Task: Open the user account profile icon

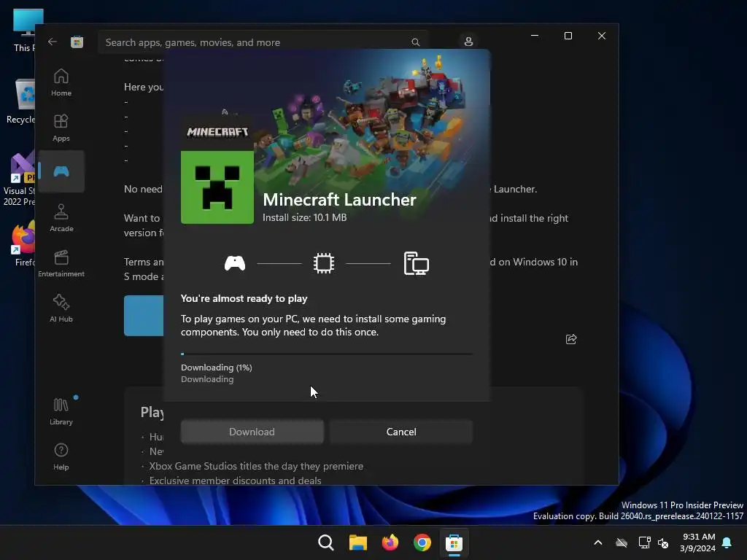Action: [x=468, y=42]
